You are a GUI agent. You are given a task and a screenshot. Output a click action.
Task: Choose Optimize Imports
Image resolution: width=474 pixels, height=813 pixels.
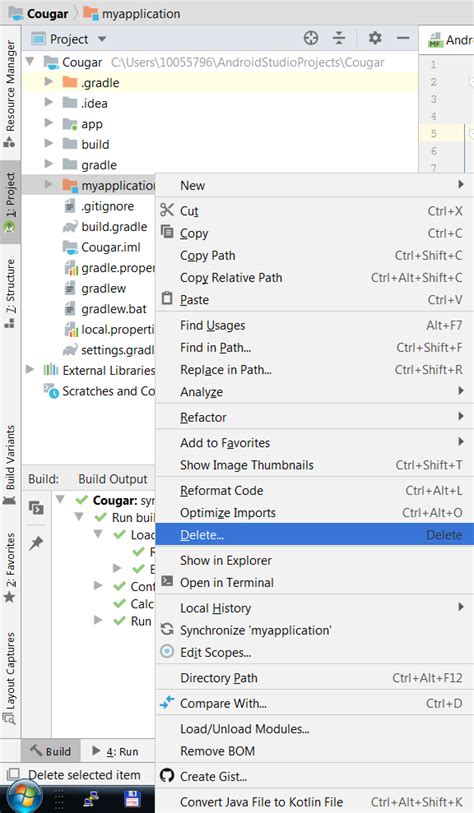point(315,513)
